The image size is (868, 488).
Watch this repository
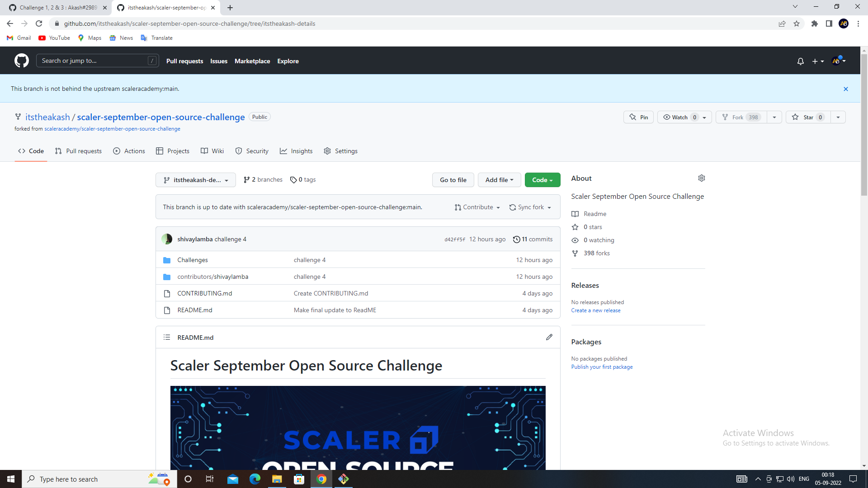click(678, 117)
